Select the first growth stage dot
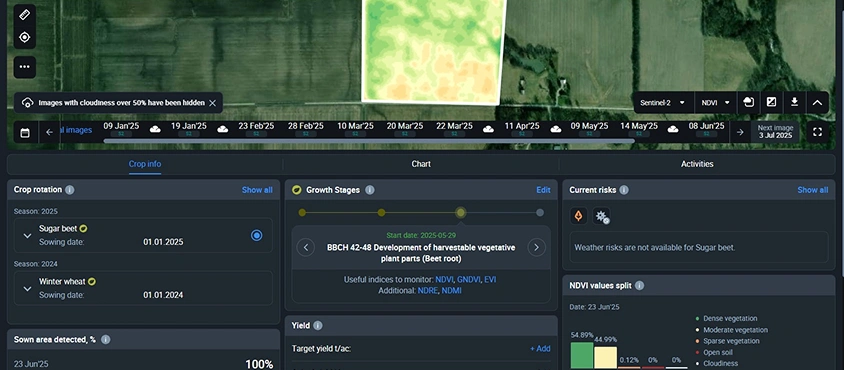844x370 pixels. pos(302,213)
